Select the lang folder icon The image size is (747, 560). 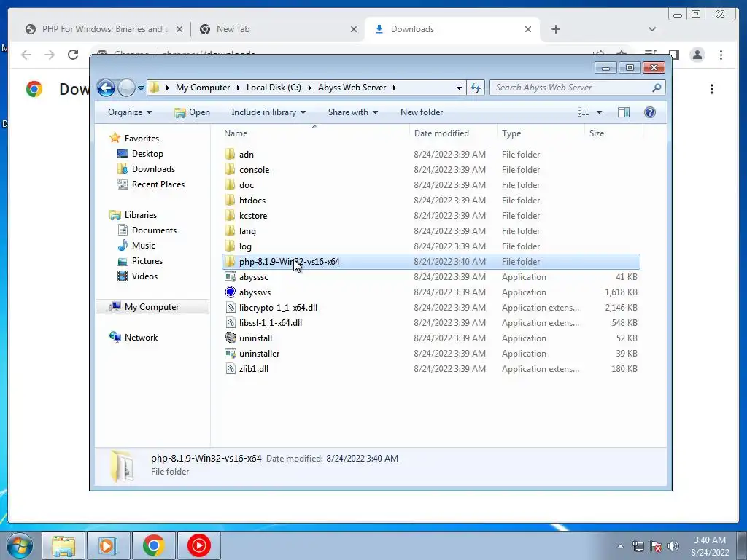(231, 231)
